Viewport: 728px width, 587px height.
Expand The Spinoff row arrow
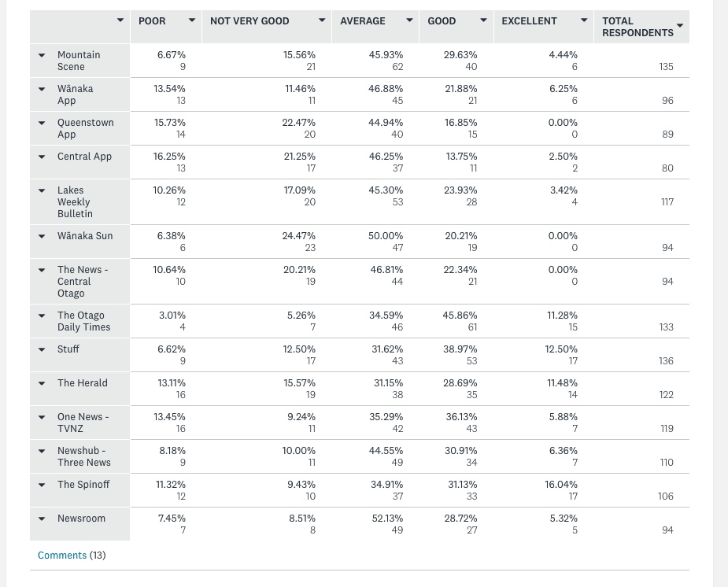click(x=42, y=485)
